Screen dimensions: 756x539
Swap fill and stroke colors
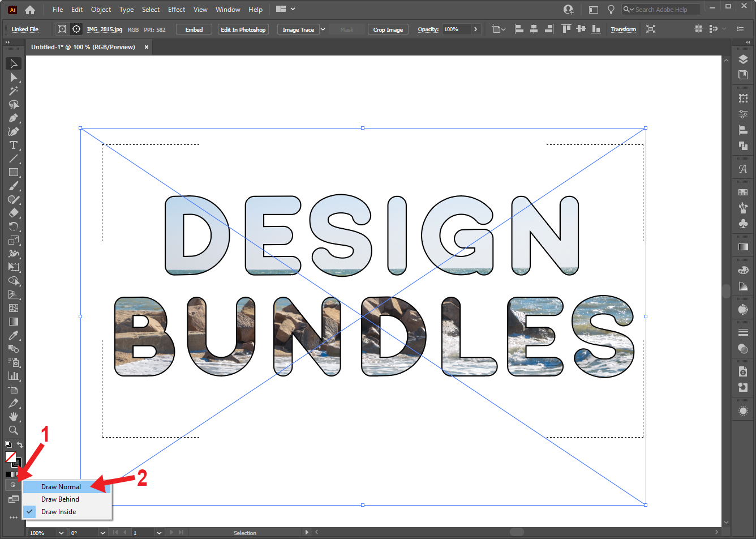coord(20,444)
